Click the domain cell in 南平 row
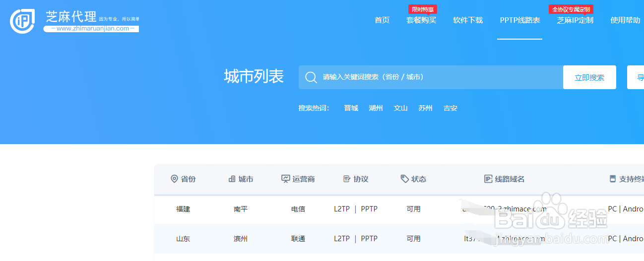 [505, 209]
